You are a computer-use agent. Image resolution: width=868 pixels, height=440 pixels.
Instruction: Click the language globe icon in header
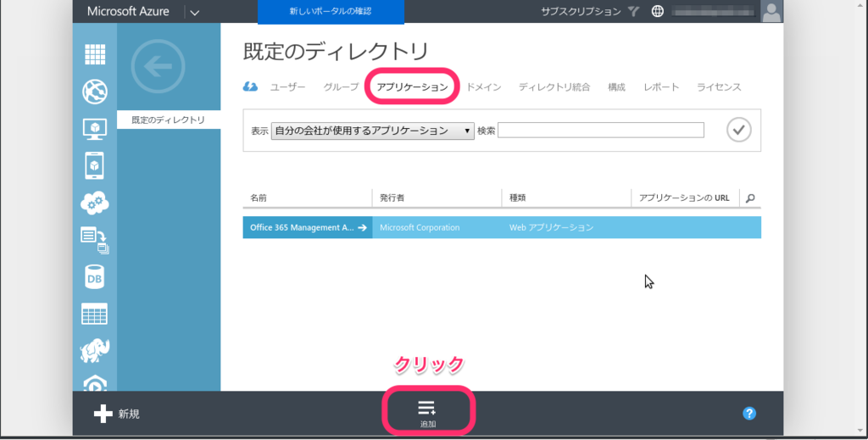tap(657, 11)
